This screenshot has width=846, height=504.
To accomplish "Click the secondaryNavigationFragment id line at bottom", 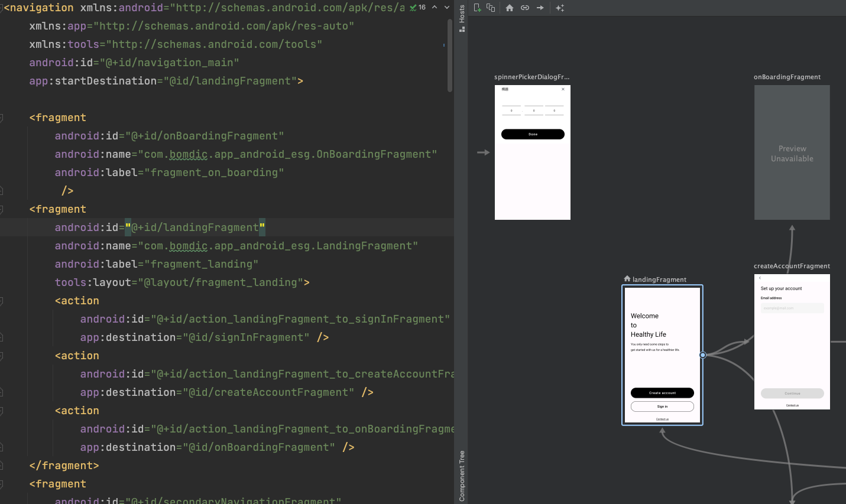I will [x=198, y=500].
